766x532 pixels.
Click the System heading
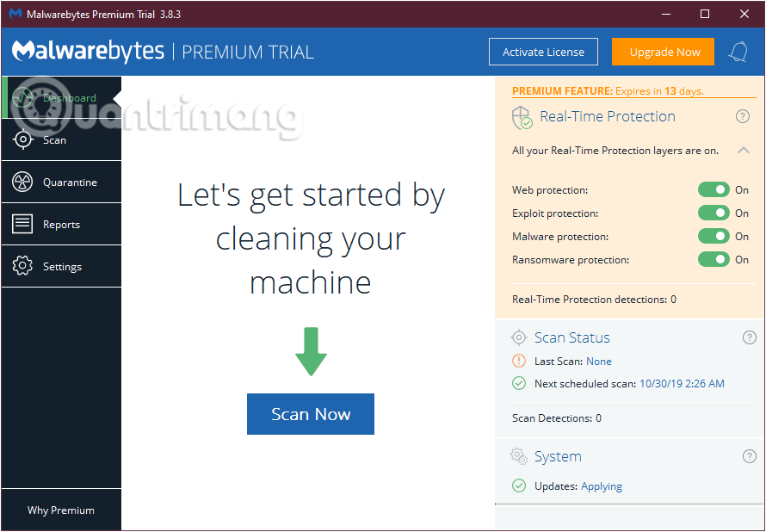click(x=558, y=456)
